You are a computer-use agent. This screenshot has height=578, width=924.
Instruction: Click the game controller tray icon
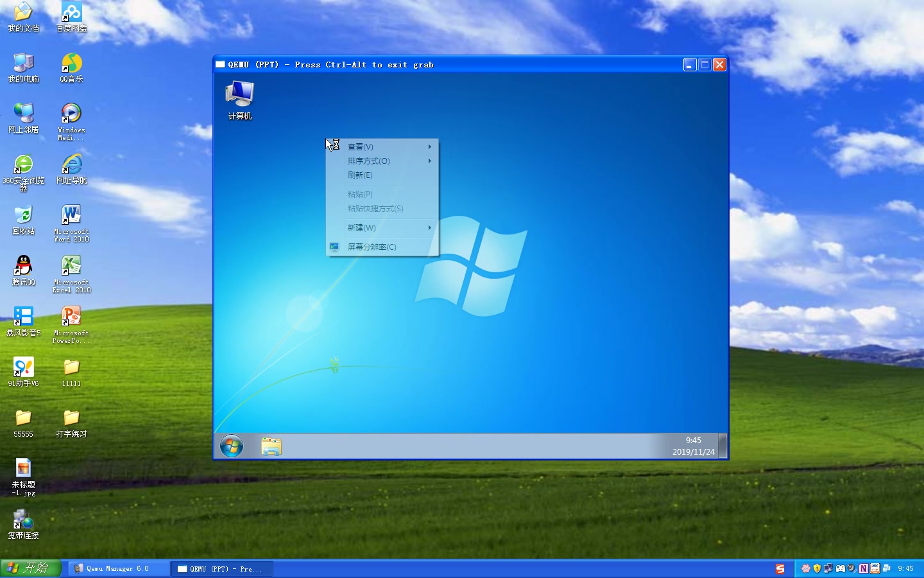pyautogui.click(x=840, y=568)
